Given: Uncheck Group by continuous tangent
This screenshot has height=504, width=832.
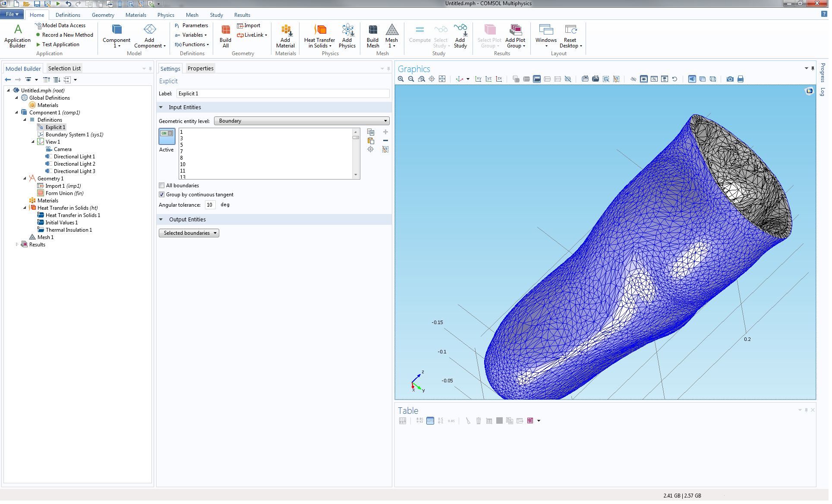Looking at the screenshot, I should (x=163, y=195).
